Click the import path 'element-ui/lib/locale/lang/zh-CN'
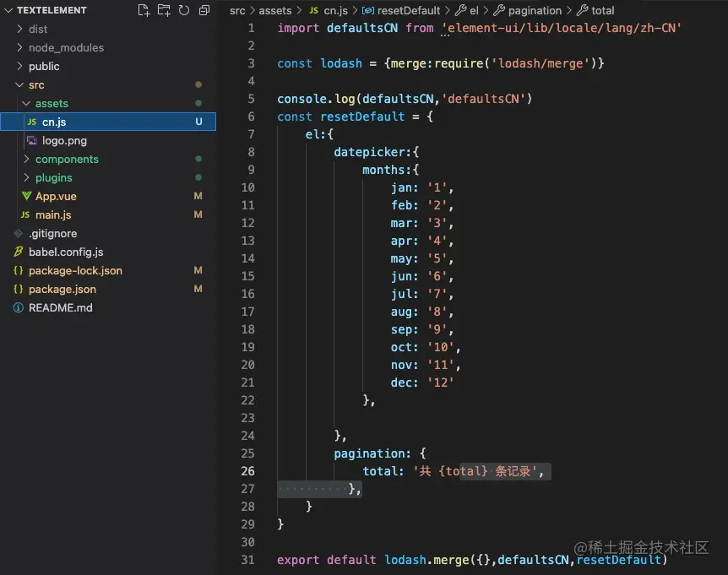This screenshot has height=575, width=728. (562, 28)
